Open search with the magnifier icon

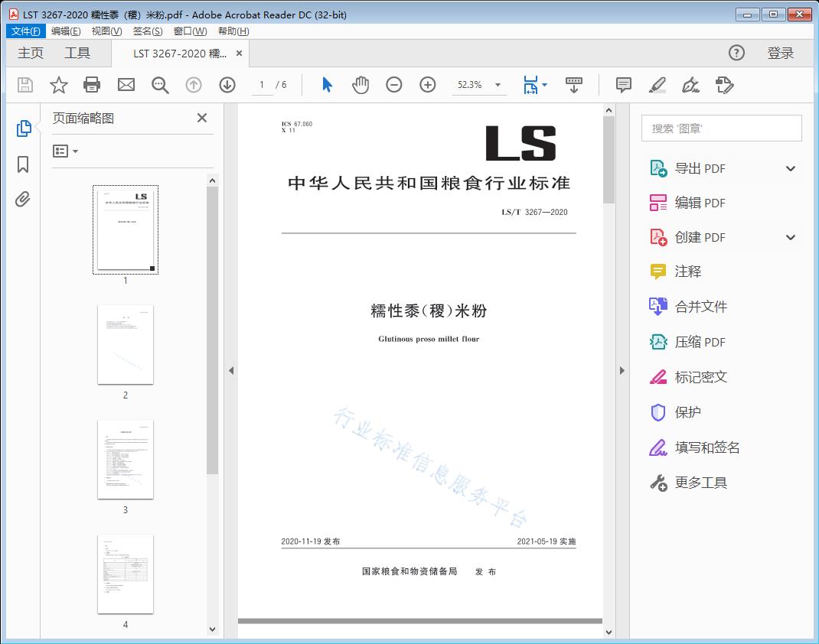[160, 85]
